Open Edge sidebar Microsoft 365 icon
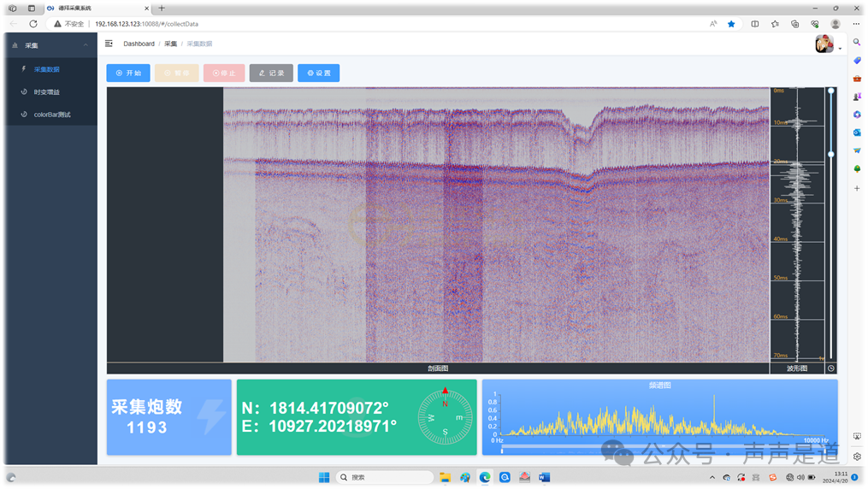The height and width of the screenshot is (489, 868). (x=857, y=115)
